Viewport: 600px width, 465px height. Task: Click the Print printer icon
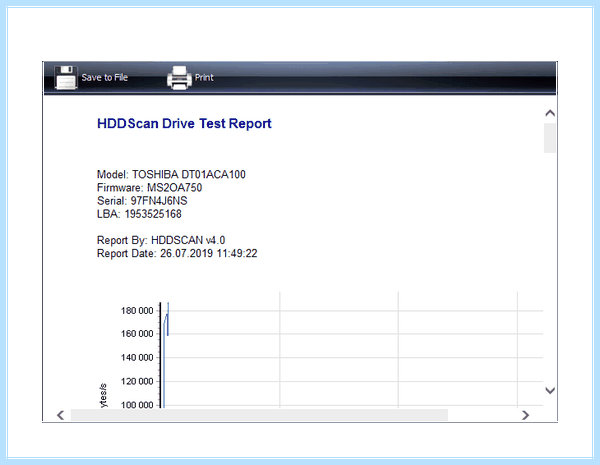pos(179,78)
